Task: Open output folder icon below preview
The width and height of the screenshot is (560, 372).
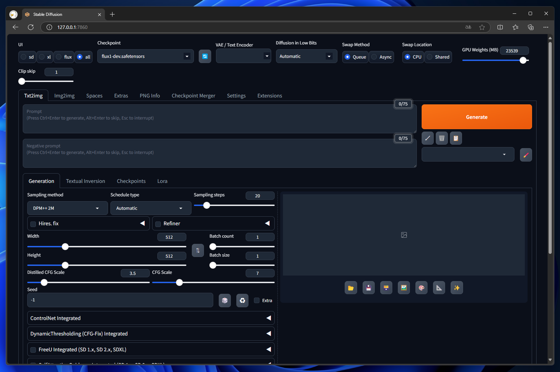Action: pos(351,288)
